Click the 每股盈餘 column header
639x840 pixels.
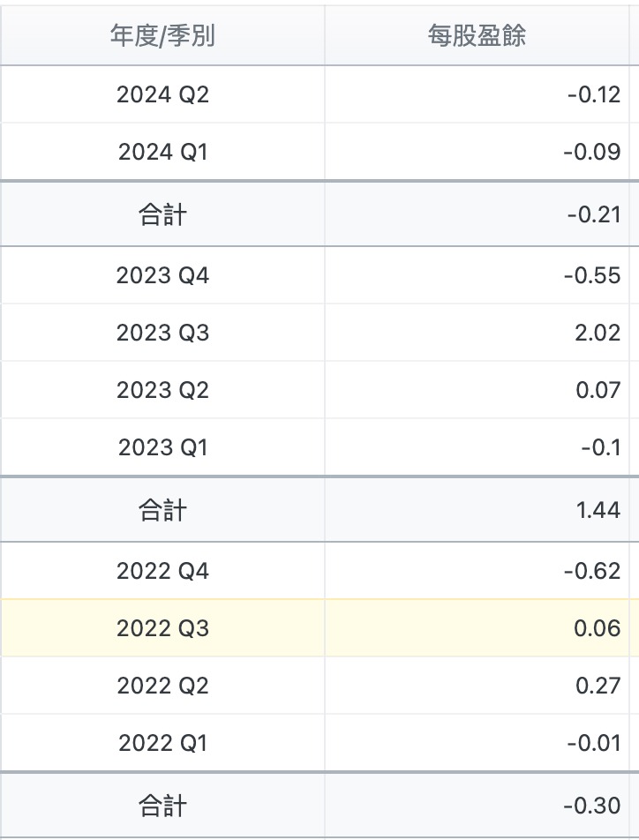[x=477, y=36]
